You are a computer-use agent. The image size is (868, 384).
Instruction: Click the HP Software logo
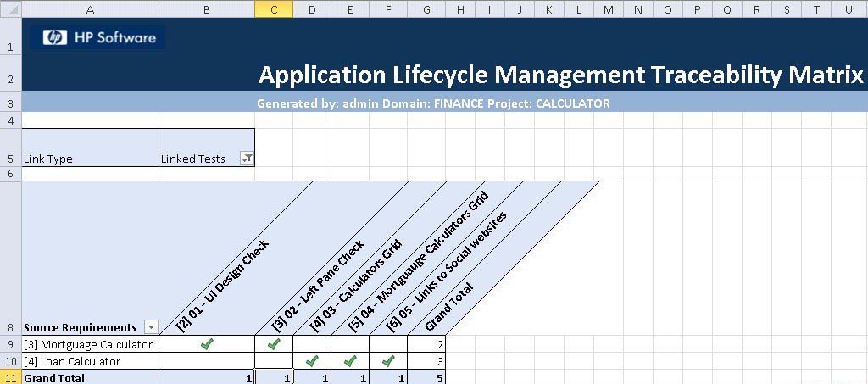tap(98, 37)
